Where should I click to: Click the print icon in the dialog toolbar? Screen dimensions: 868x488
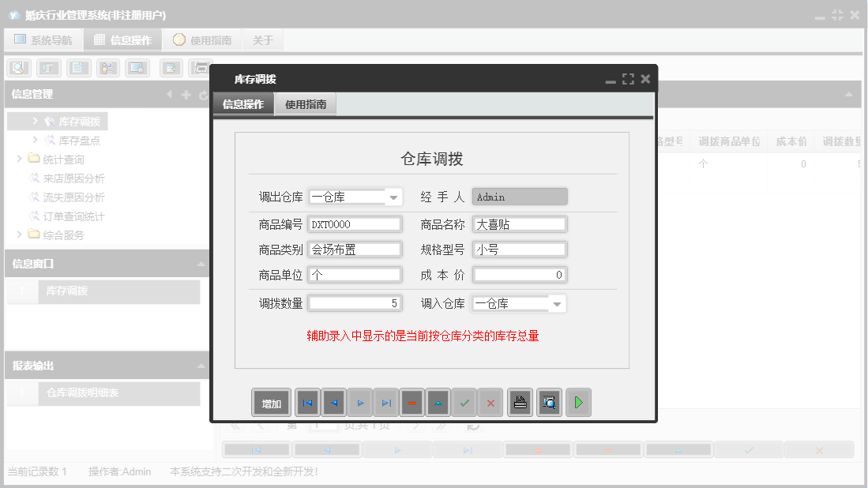(x=520, y=402)
